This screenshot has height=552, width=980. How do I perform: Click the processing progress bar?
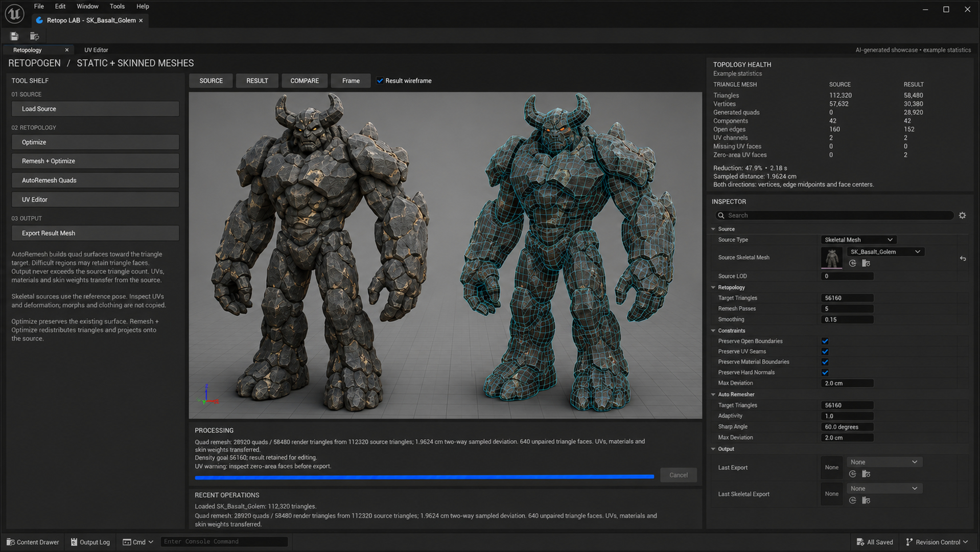click(424, 477)
